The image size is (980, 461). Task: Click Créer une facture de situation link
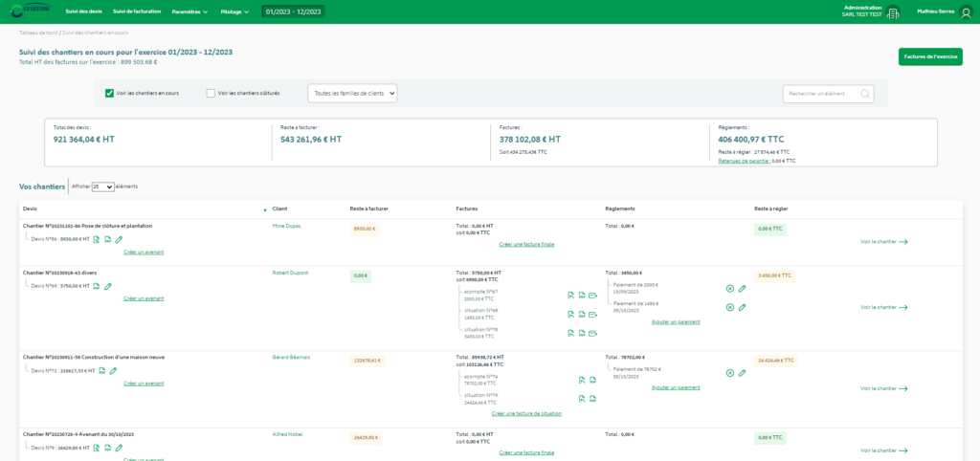[527, 413]
